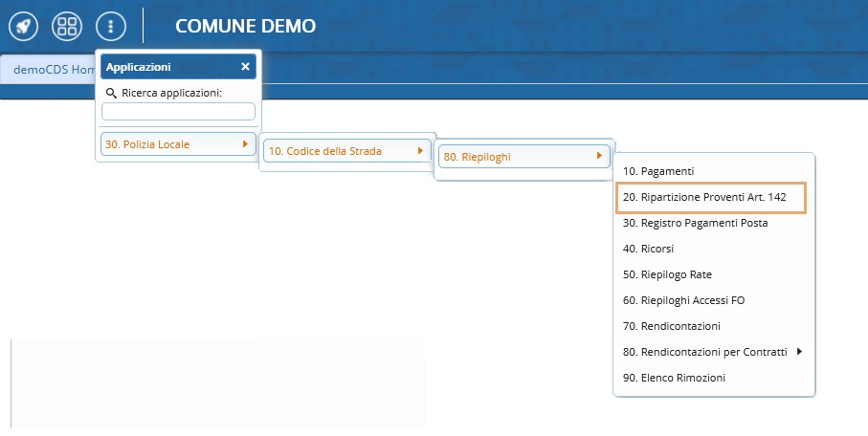Expand the 30. Polizia Locale menu

[x=178, y=144]
